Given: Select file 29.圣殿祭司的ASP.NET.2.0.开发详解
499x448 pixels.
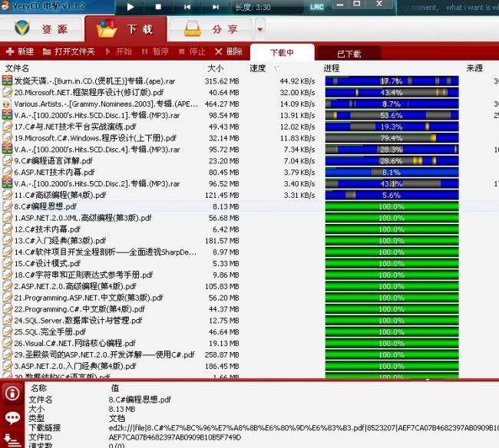Looking at the screenshot, I should click(104, 355).
